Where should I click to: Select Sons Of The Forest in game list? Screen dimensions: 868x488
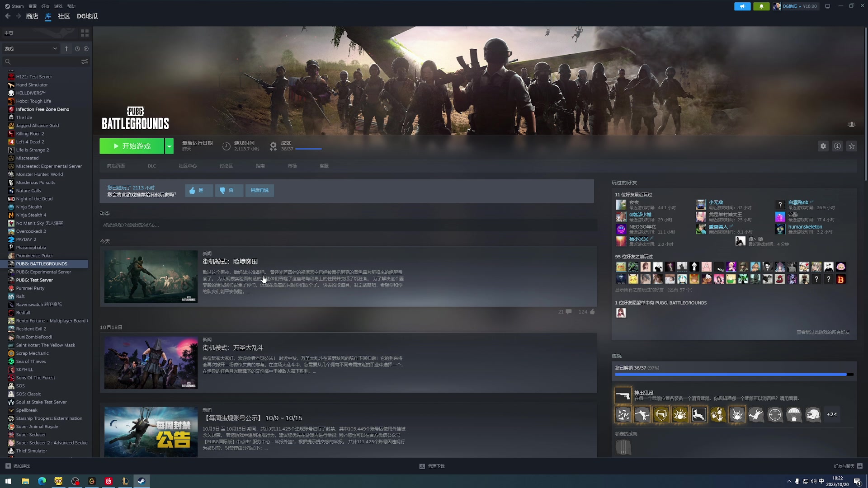coord(36,378)
